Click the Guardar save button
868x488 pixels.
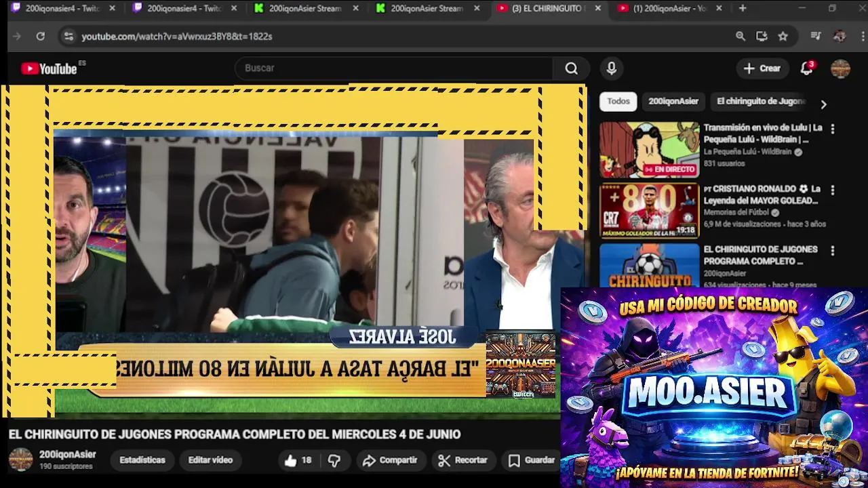(532, 460)
